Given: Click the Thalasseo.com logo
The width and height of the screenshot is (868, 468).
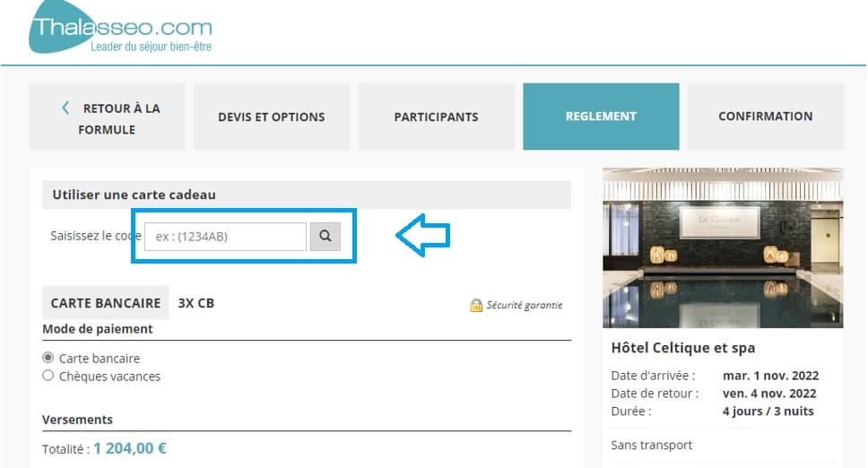Looking at the screenshot, I should 120,27.
